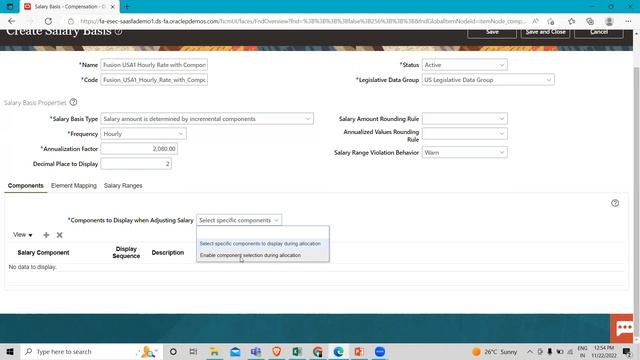Open Salary Amount Rounding Rule dropdown
Viewport: 640px width, 360px height.
coord(465,119)
